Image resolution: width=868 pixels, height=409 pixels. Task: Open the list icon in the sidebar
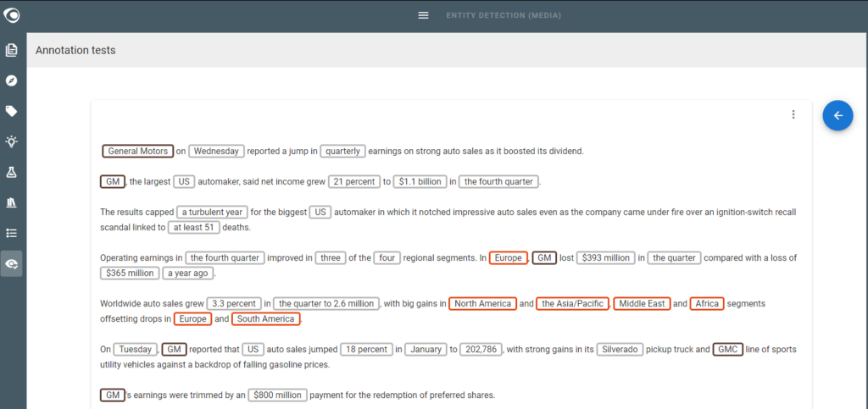pyautogui.click(x=12, y=233)
